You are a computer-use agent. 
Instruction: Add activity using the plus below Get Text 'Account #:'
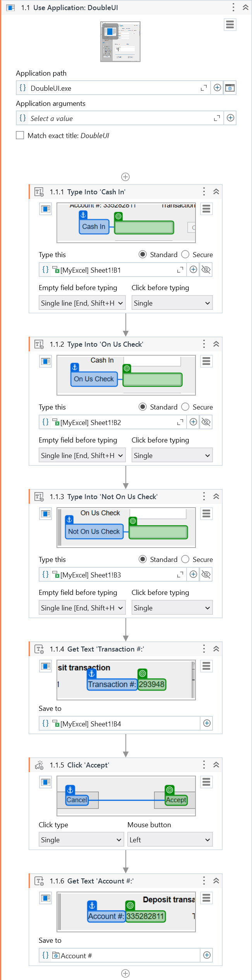[125, 973]
